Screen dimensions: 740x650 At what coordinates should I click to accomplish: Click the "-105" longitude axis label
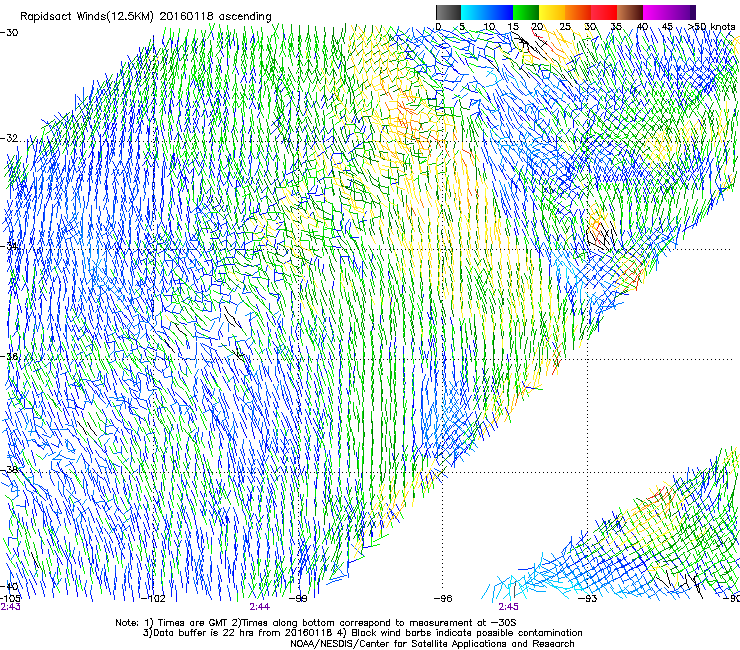10,598
